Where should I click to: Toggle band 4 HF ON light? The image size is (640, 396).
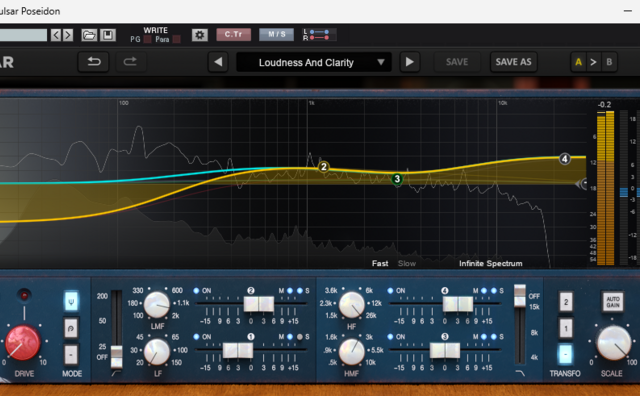pos(390,291)
